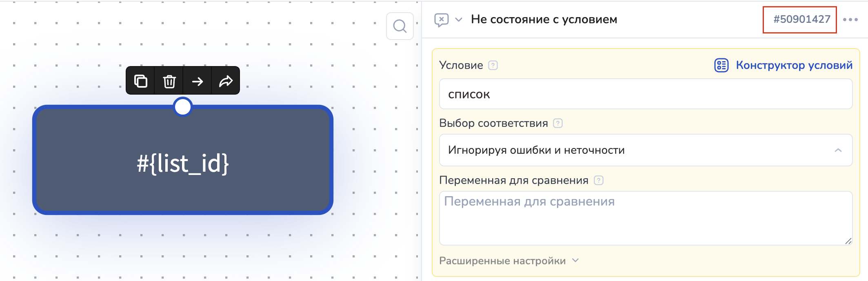This screenshot has width=868, height=281.
Task: Click the state title Не состояние с условием
Action: click(544, 20)
